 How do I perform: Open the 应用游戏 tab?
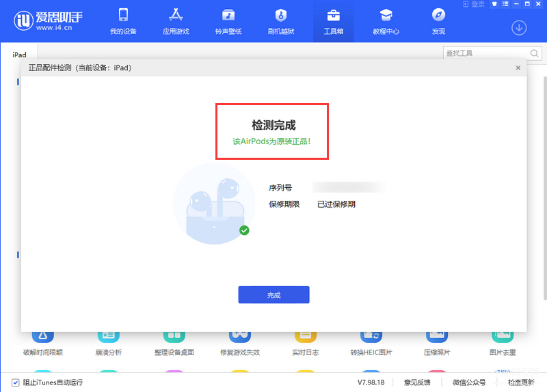coord(176,22)
